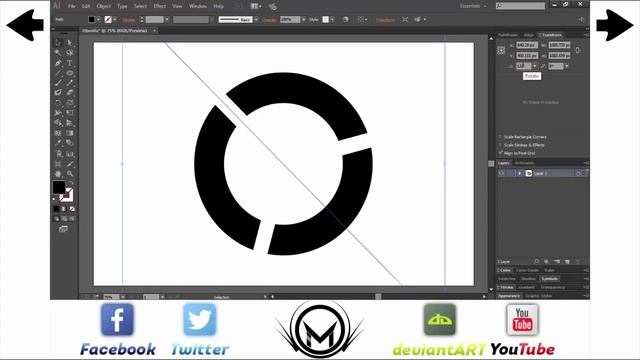640x360 pixels.
Task: Select the Gradient tool
Action: pyautogui.click(x=70, y=133)
